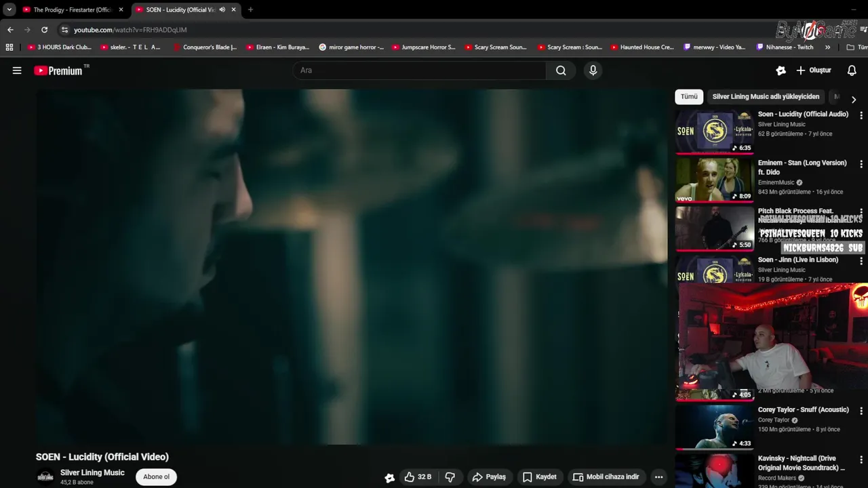
Task: Click inside the Ara search field
Action: [420, 70]
